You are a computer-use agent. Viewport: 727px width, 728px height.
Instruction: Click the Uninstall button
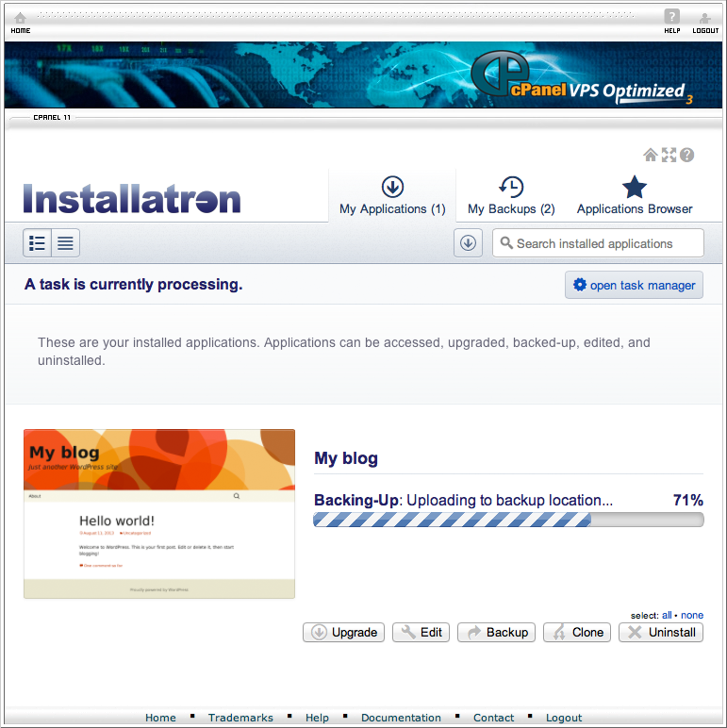pos(661,633)
